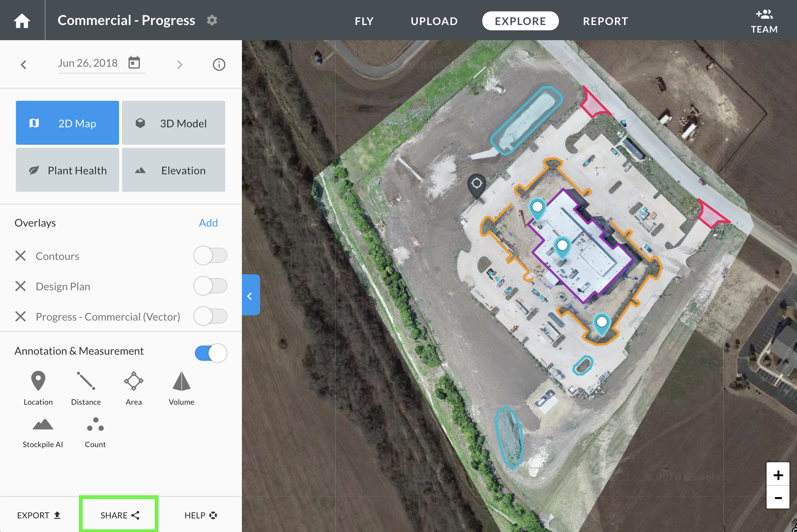Open the Team invite icon

click(x=764, y=21)
